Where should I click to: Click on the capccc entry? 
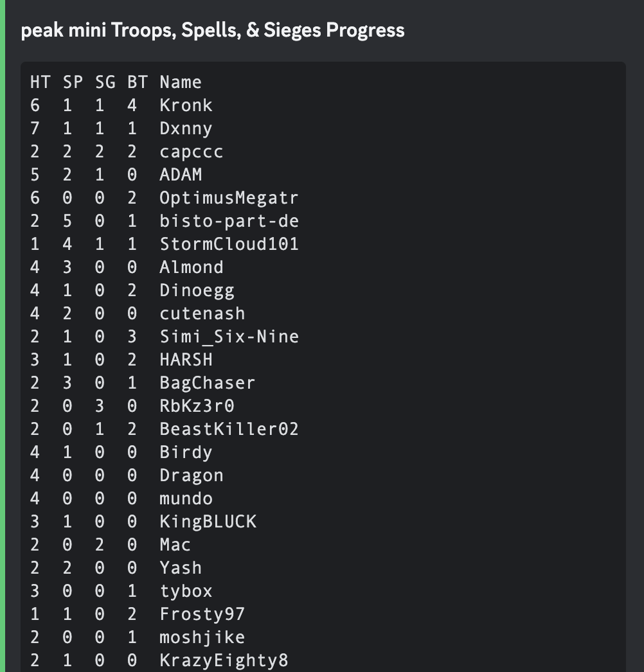(x=192, y=152)
